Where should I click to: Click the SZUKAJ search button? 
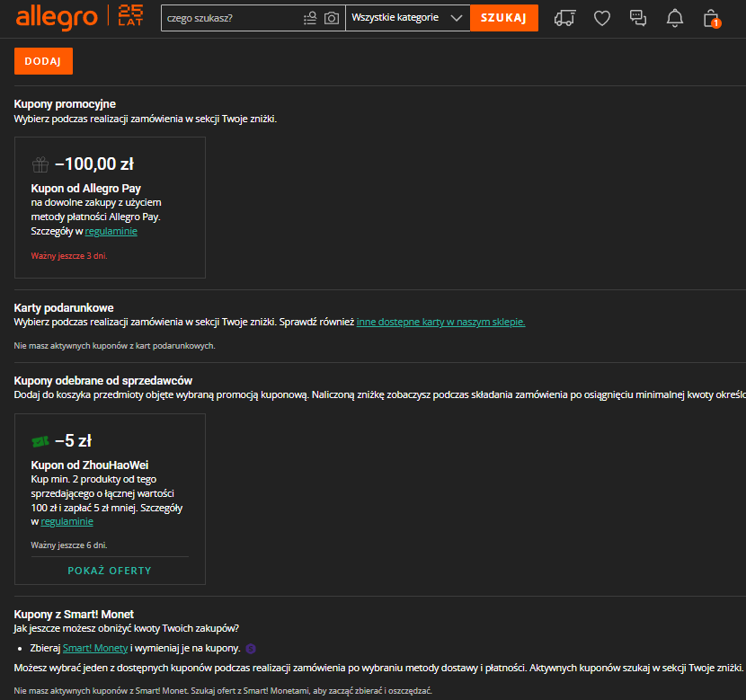click(x=503, y=18)
